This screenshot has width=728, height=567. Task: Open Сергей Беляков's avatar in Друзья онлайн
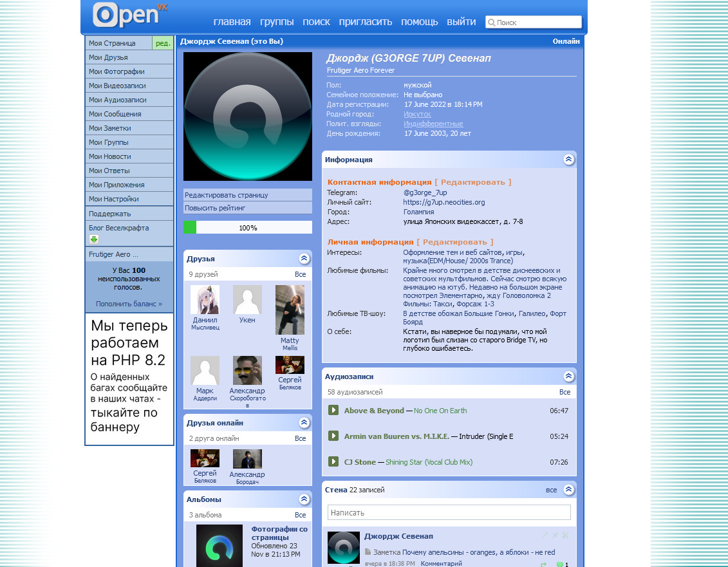[205, 458]
